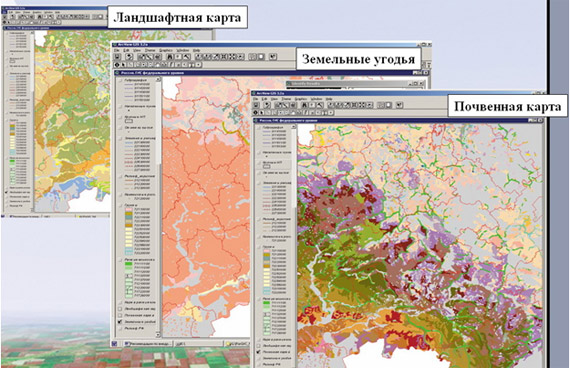This screenshot has height=368, width=570.
Task: Click Find binoculars icon in Почвенная карта window
Action: pyautogui.click(x=306, y=105)
